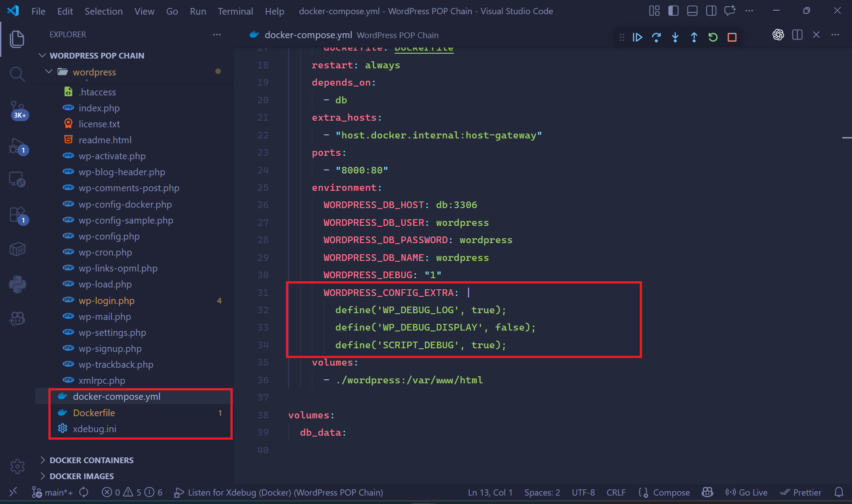The width and height of the screenshot is (852, 504).
Task: Open the Explorer view in activity bar
Action: tap(17, 39)
